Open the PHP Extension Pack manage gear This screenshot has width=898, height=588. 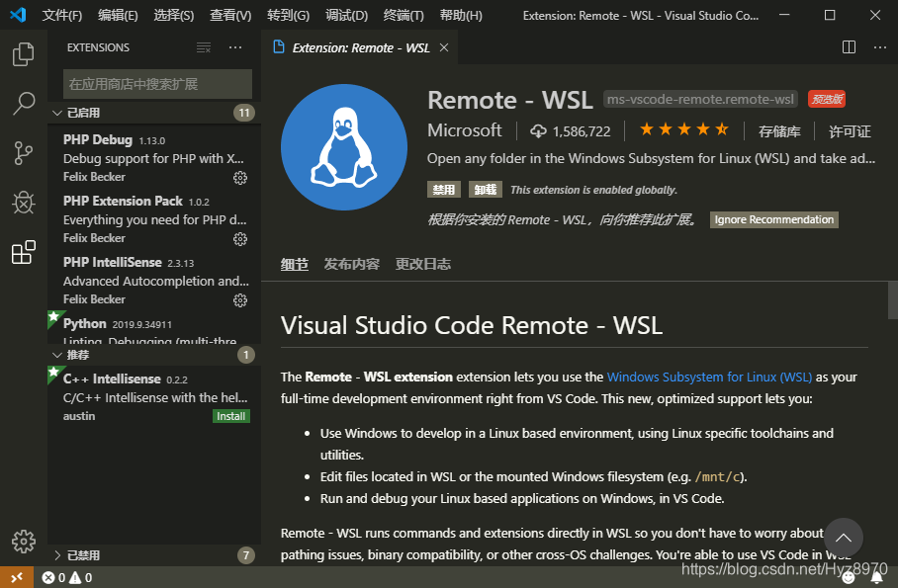[x=240, y=239]
